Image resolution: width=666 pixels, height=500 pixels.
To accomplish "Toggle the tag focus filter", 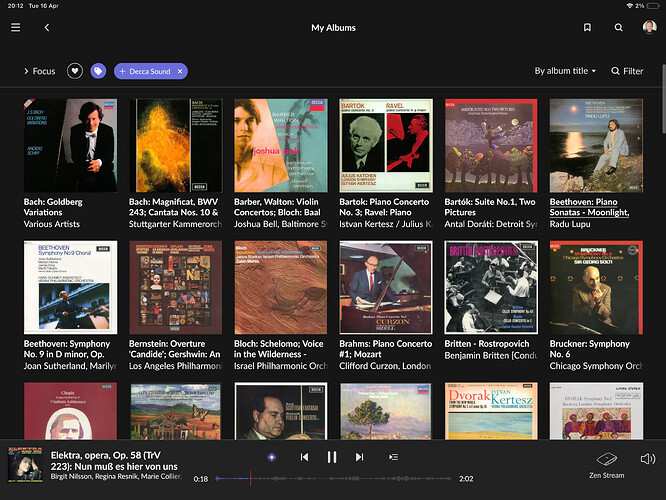I will pyautogui.click(x=98, y=71).
